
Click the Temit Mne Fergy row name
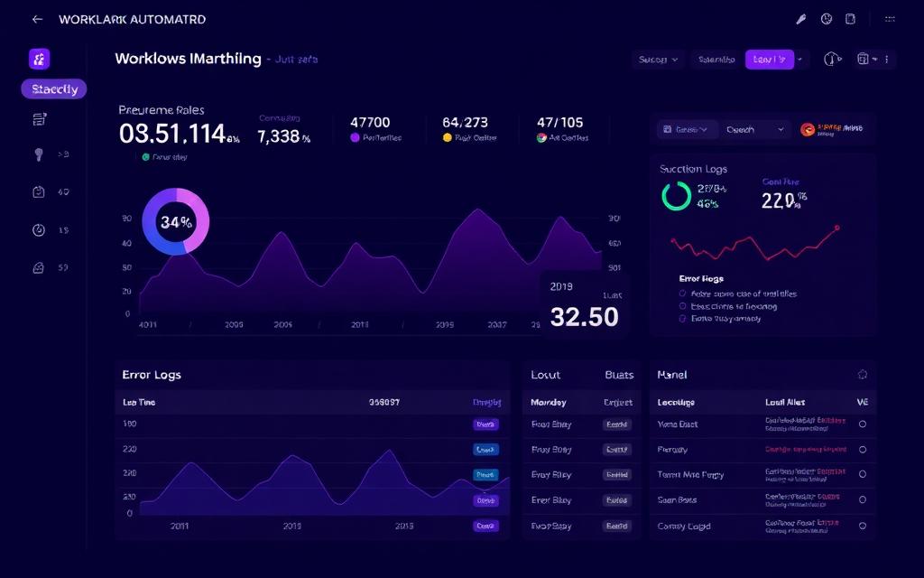(x=690, y=475)
